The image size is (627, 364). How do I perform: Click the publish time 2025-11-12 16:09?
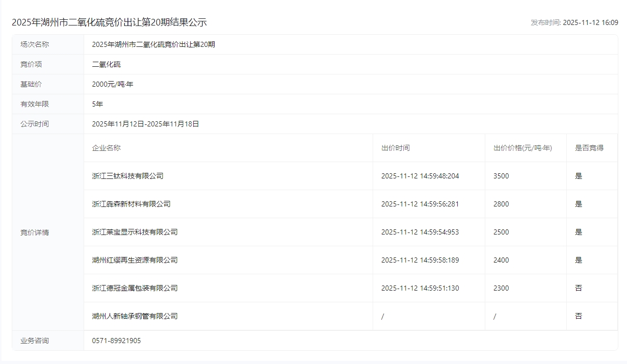click(x=590, y=22)
